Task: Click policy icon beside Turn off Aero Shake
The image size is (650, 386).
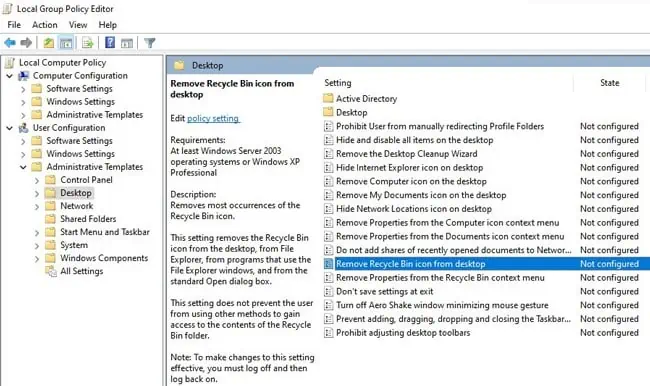Action: click(328, 305)
